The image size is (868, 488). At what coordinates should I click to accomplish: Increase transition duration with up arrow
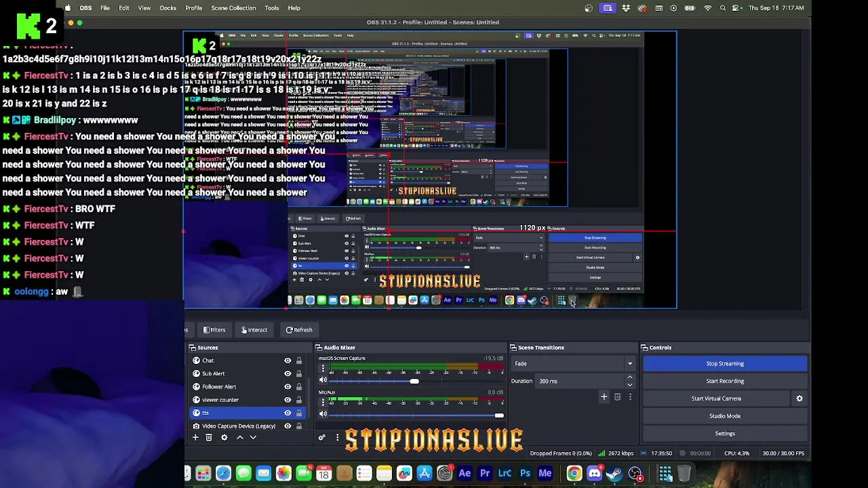tap(630, 378)
